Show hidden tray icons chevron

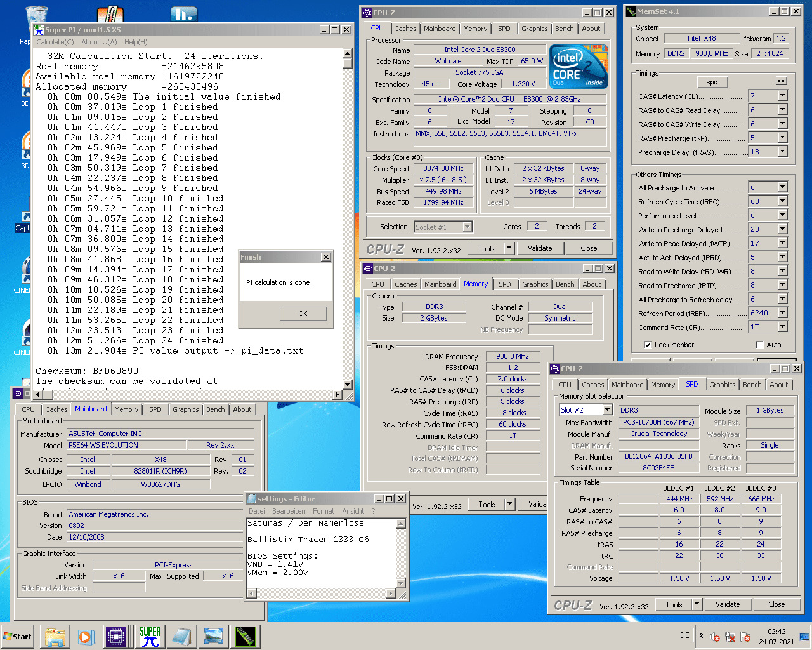pyautogui.click(x=701, y=635)
